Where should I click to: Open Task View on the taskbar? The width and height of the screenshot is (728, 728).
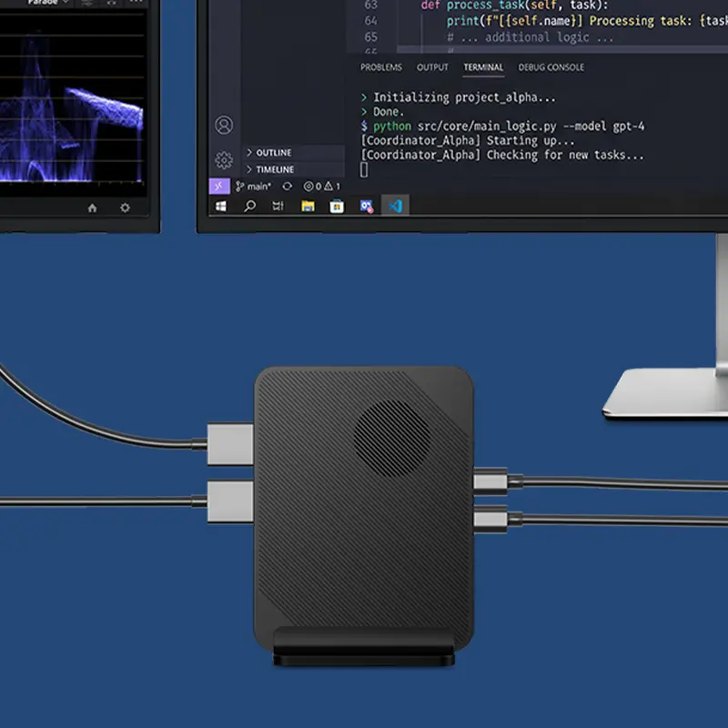point(278,206)
